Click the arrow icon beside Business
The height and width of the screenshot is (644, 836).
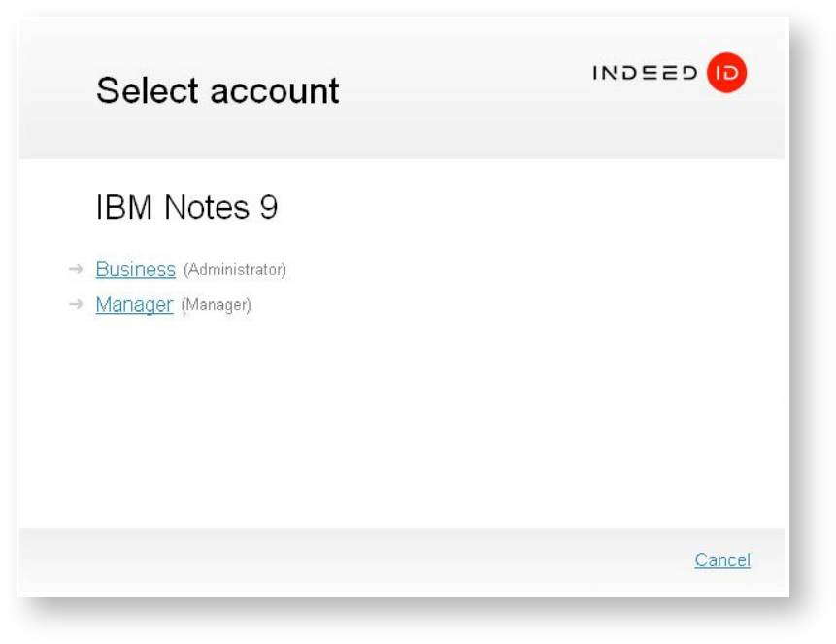[x=77, y=269]
